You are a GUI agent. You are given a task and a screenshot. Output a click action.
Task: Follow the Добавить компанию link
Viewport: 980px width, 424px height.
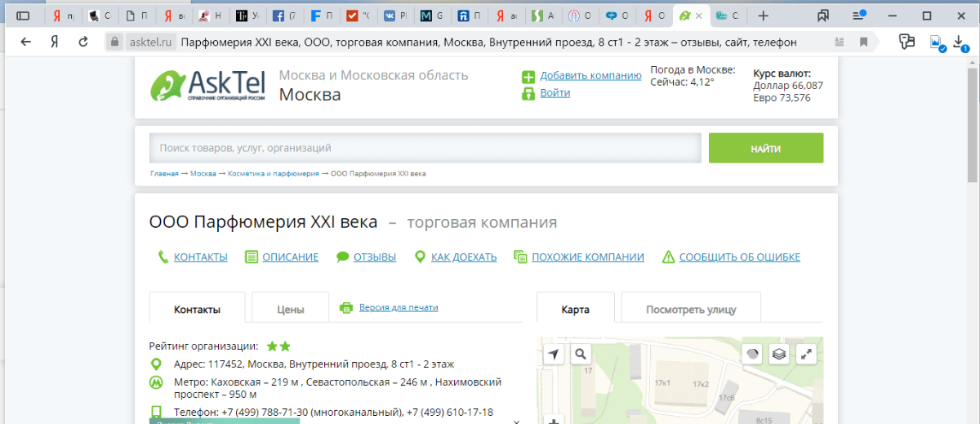click(x=590, y=76)
